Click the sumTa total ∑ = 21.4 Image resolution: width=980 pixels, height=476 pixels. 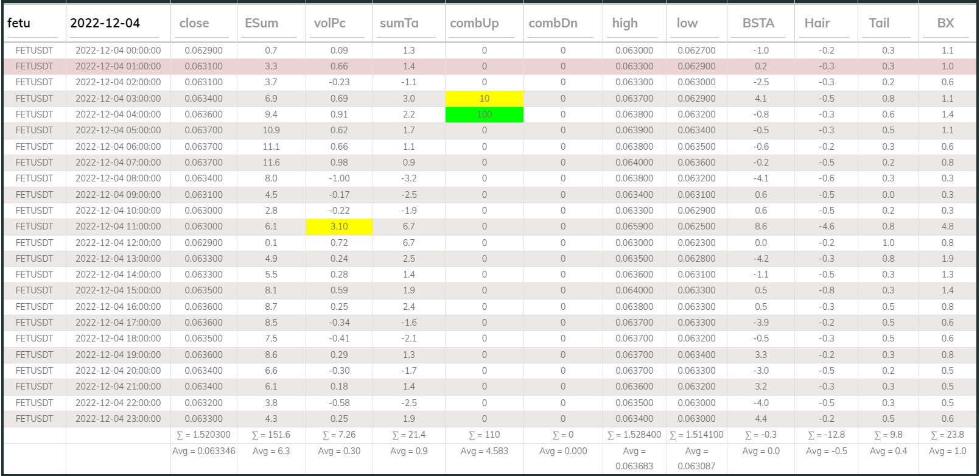pyautogui.click(x=408, y=435)
